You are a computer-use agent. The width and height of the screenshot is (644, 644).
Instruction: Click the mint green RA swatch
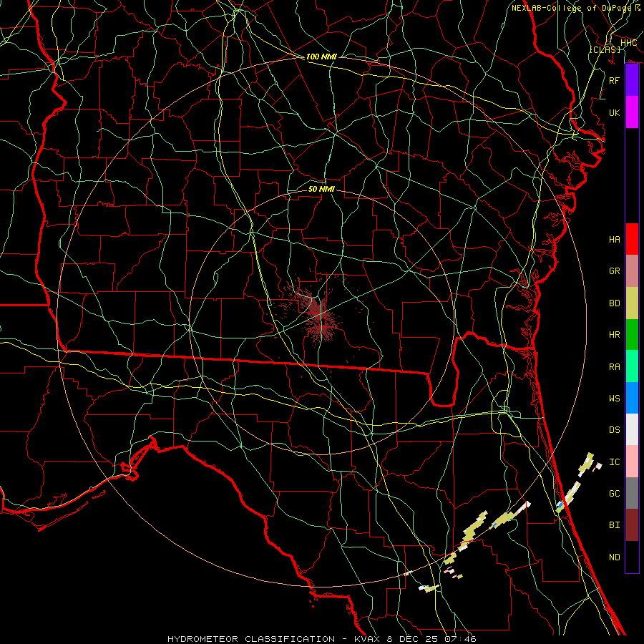coord(632,366)
